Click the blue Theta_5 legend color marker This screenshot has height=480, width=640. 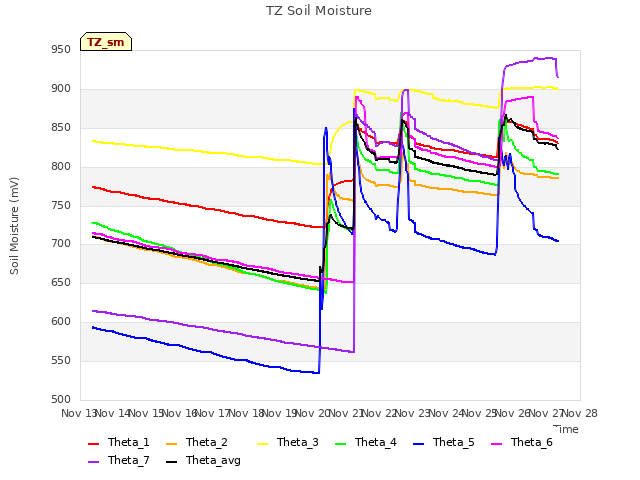point(418,444)
